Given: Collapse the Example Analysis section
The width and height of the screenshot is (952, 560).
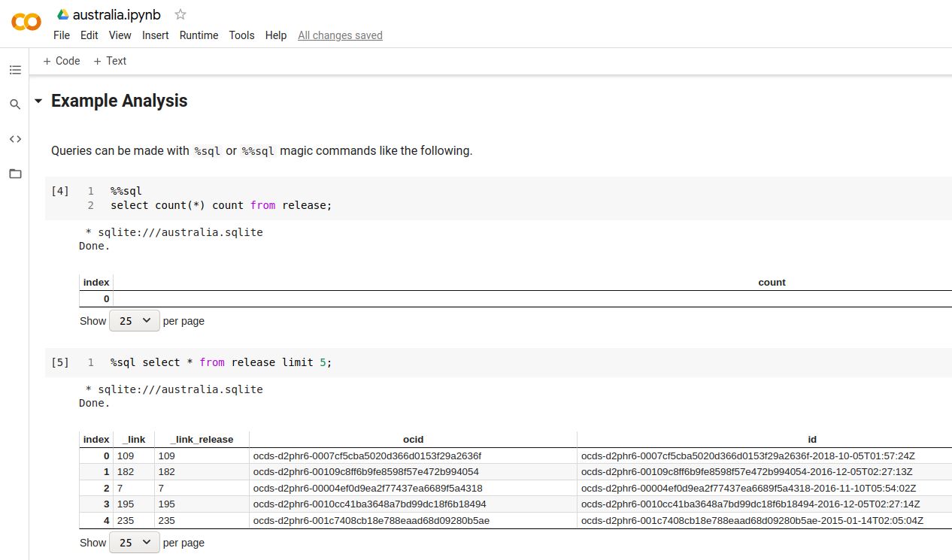Looking at the screenshot, I should point(38,101).
